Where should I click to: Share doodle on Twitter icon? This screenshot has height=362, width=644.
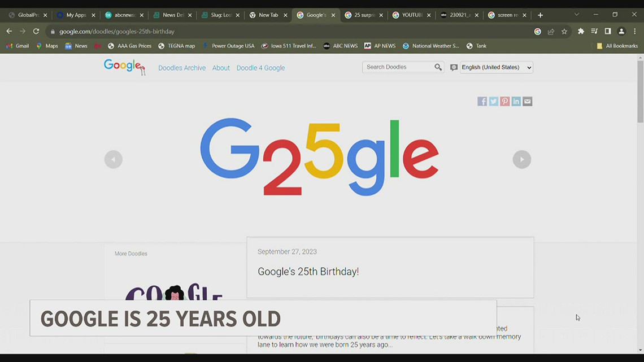pyautogui.click(x=493, y=102)
